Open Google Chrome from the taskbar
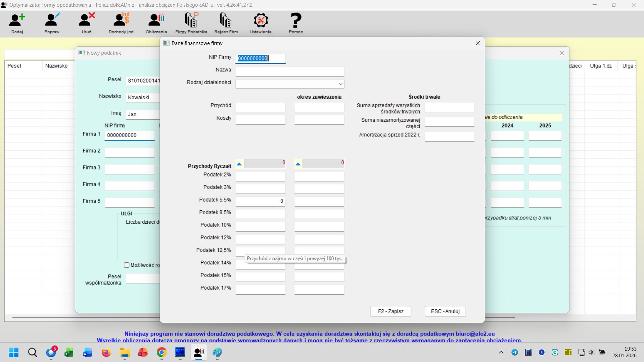Image resolution: width=644 pixels, height=362 pixels. click(x=162, y=353)
